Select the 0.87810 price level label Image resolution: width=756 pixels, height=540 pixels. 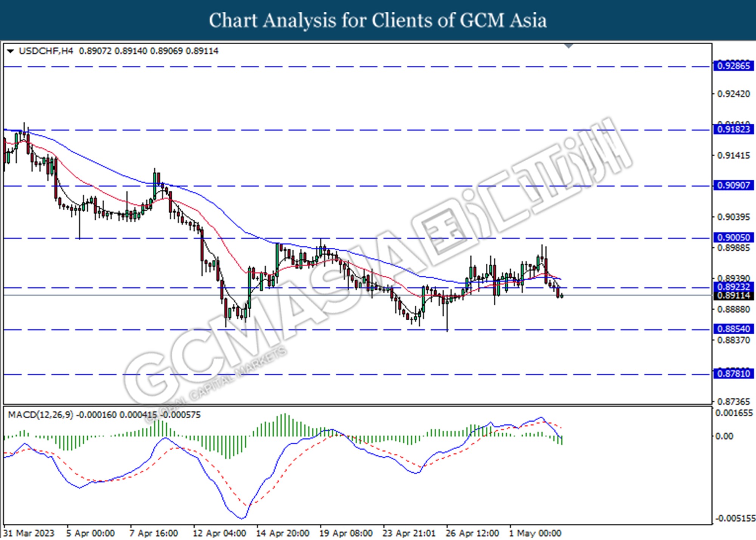[733, 374]
